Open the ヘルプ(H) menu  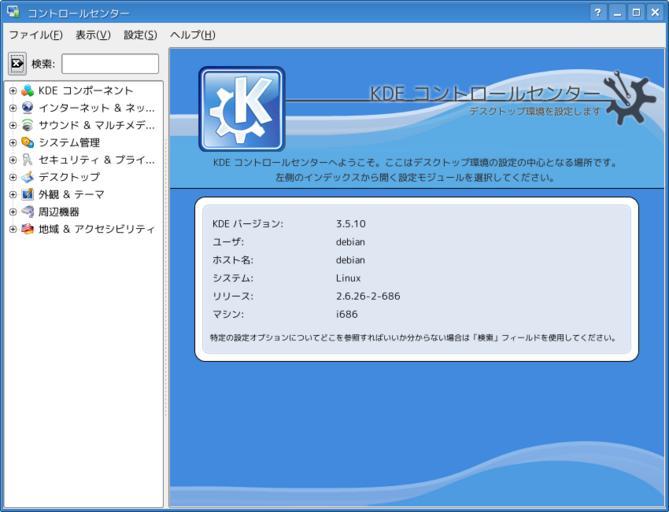click(x=192, y=35)
